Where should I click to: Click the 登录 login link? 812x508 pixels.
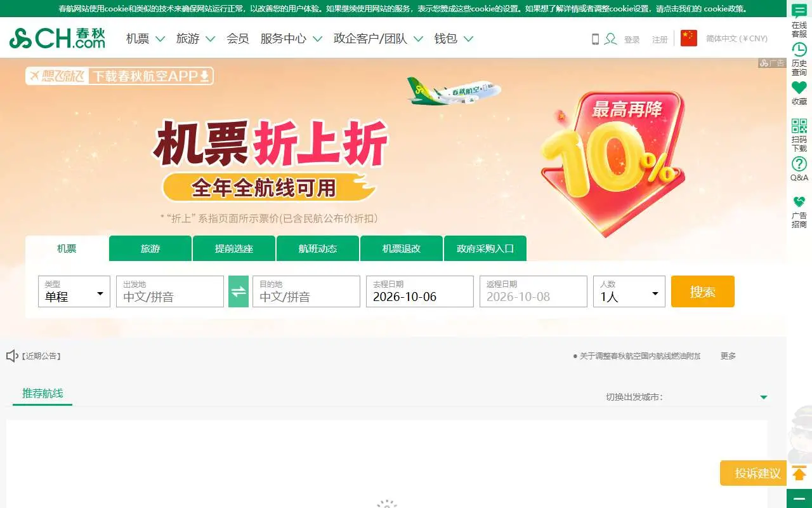coord(632,39)
